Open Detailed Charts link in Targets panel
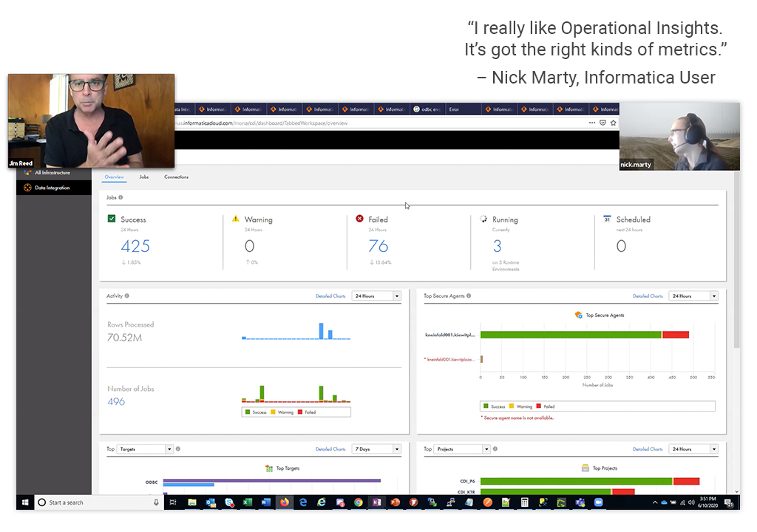This screenshot has height=532, width=757. pyautogui.click(x=330, y=449)
